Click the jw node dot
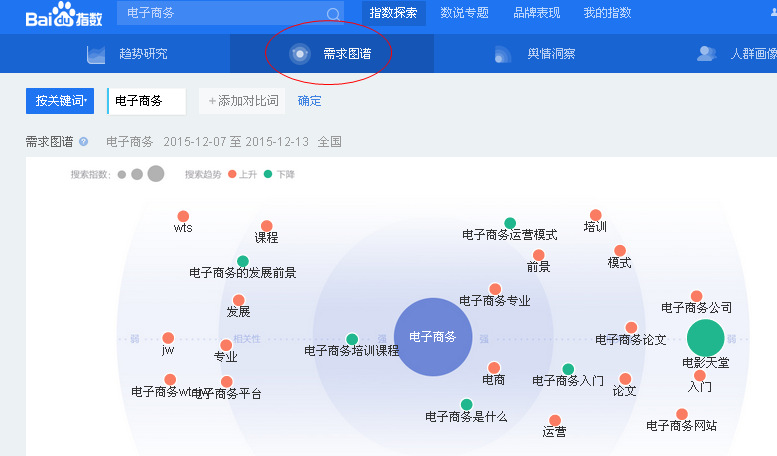 point(168,338)
